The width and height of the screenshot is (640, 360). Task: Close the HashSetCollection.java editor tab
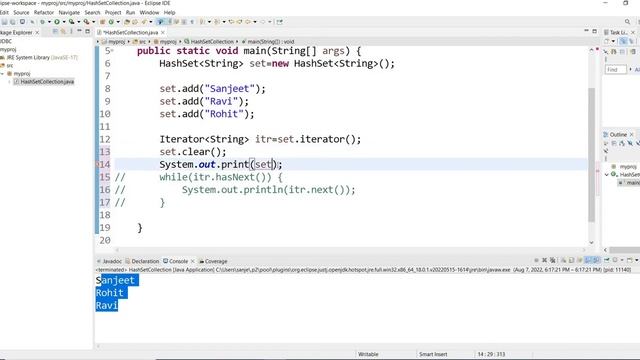pyautogui.click(x=163, y=32)
